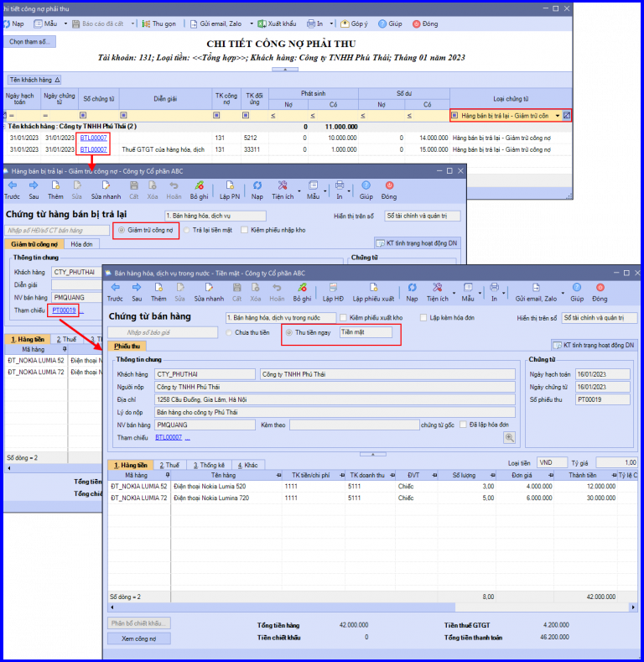Tick the Kiêm phiếu xuất kho checkbox
644x662 pixels.
point(343,317)
